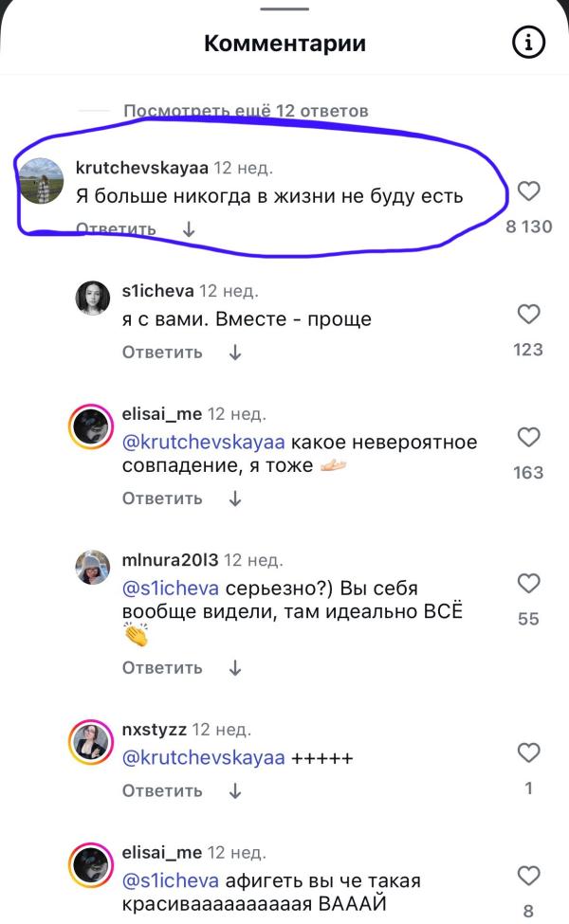Viewport: 569px width, 924px height.
Task: Reply to s1icheva via Ответить
Action: [162, 353]
